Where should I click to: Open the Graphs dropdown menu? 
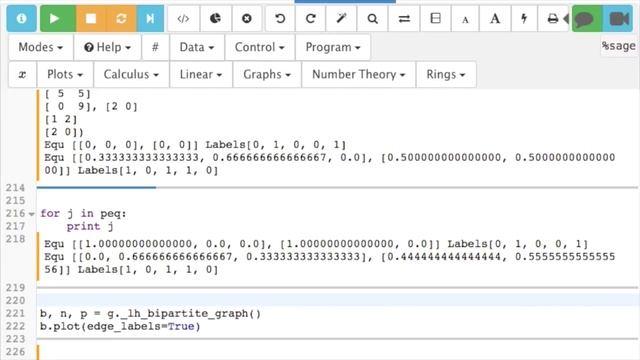267,74
